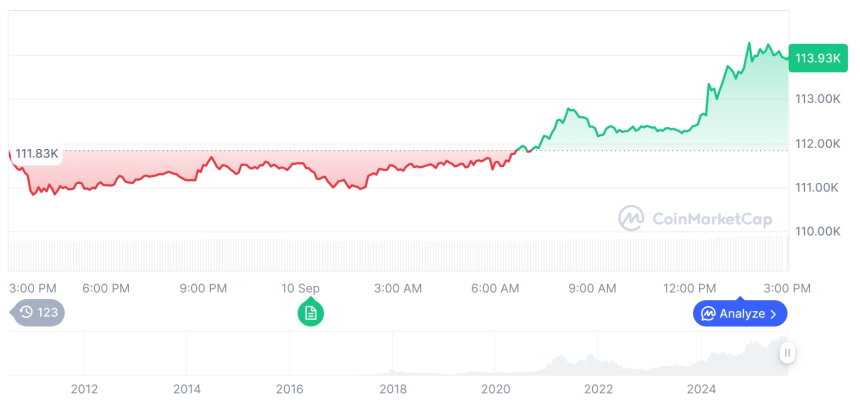This screenshot has height=401, width=860.
Task: Click the 9:00 PM time axis label
Action: coord(203,288)
